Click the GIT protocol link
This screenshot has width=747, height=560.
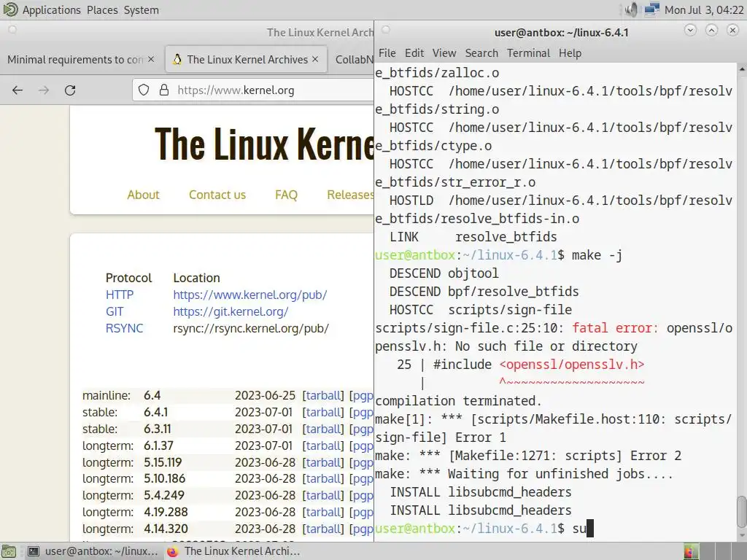pos(115,311)
